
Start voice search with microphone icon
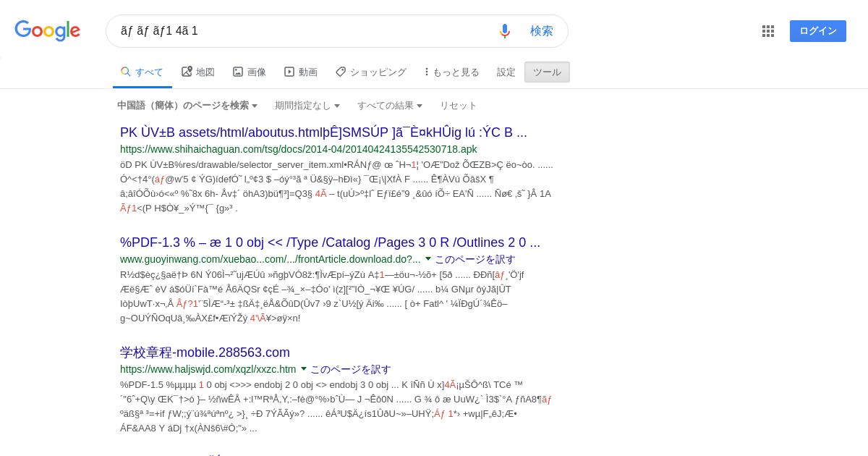[505, 31]
